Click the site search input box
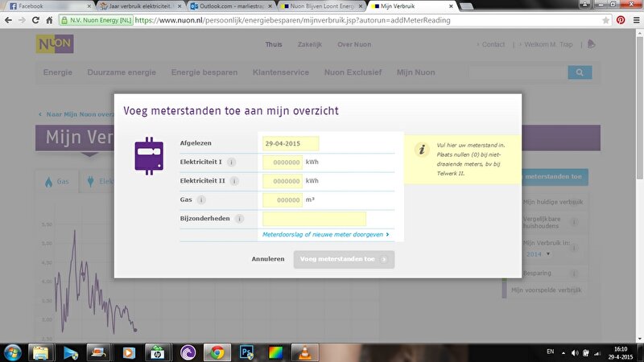 click(518, 72)
